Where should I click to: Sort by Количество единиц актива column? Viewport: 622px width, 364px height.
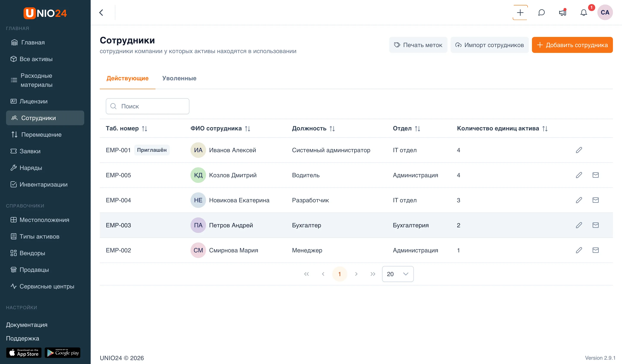click(545, 129)
